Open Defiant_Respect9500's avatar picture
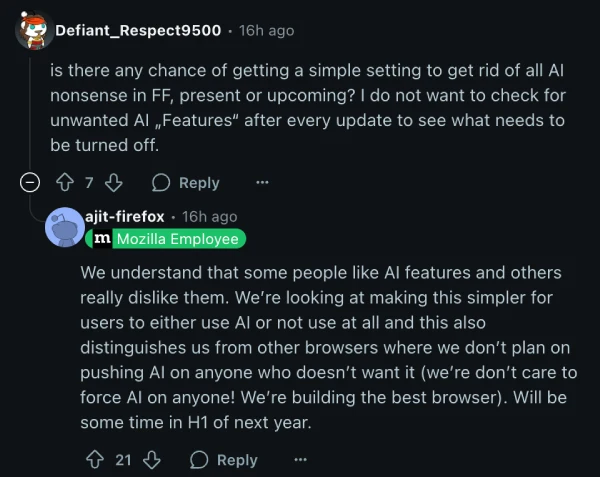 [32, 31]
